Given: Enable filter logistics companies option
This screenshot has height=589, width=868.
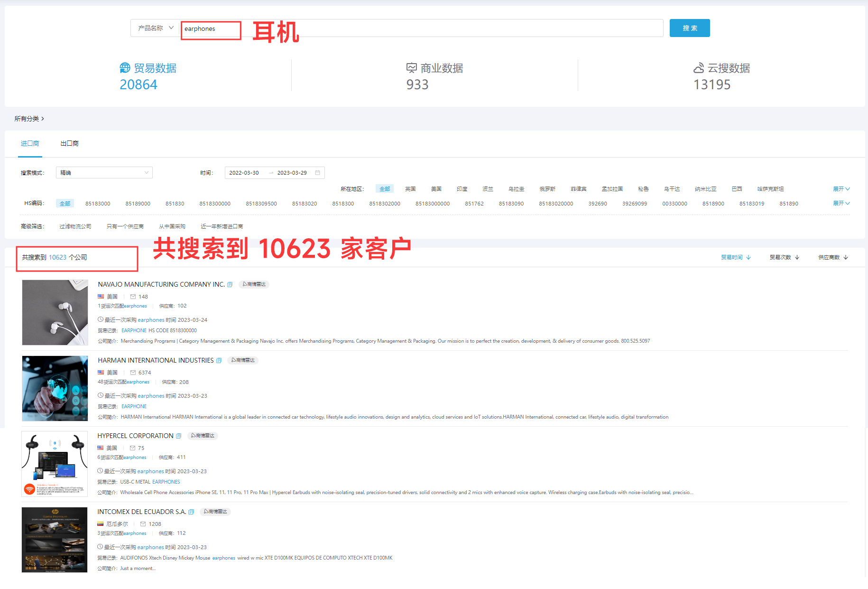Looking at the screenshot, I should tap(75, 226).
